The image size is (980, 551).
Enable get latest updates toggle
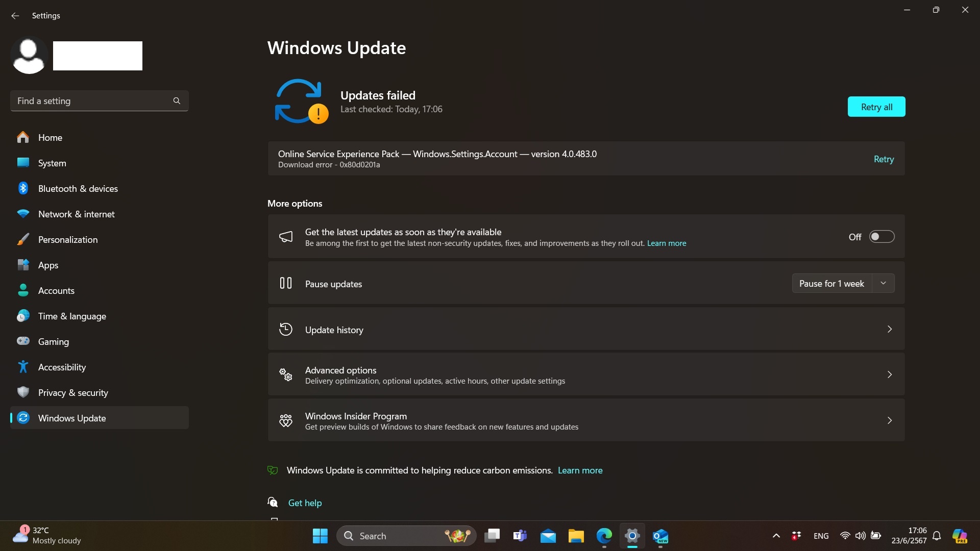[x=881, y=237]
